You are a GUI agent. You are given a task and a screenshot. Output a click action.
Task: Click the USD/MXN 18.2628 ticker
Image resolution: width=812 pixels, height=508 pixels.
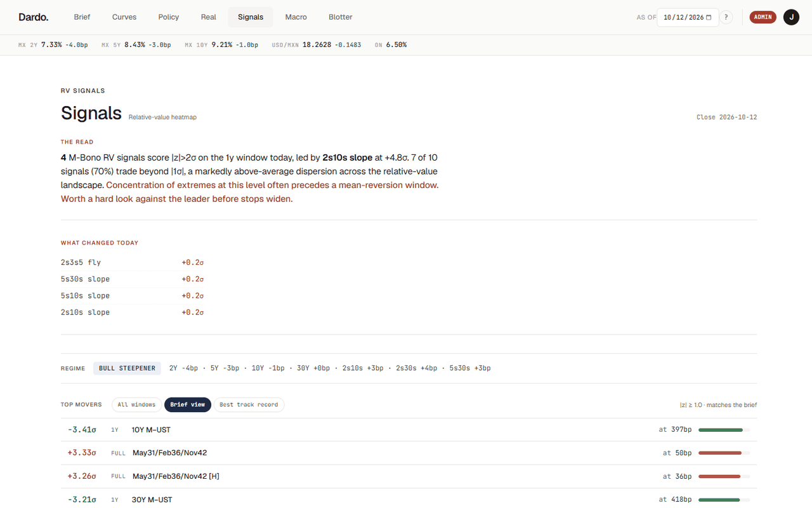317,45
